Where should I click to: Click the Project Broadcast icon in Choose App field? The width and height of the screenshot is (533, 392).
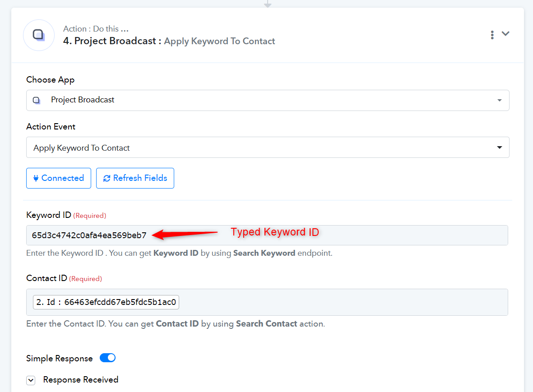37,100
